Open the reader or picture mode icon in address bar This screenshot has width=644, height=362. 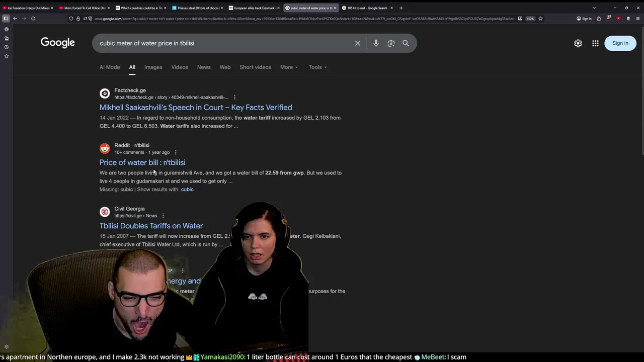click(x=520, y=19)
